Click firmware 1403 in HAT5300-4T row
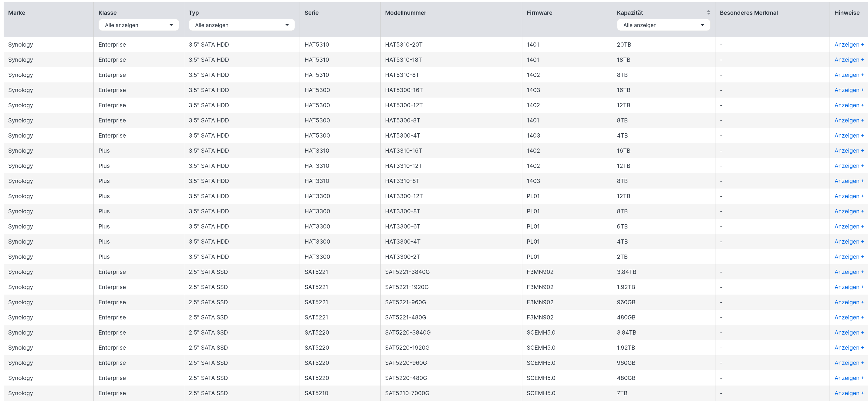This screenshot has height=404, width=868. (x=533, y=135)
